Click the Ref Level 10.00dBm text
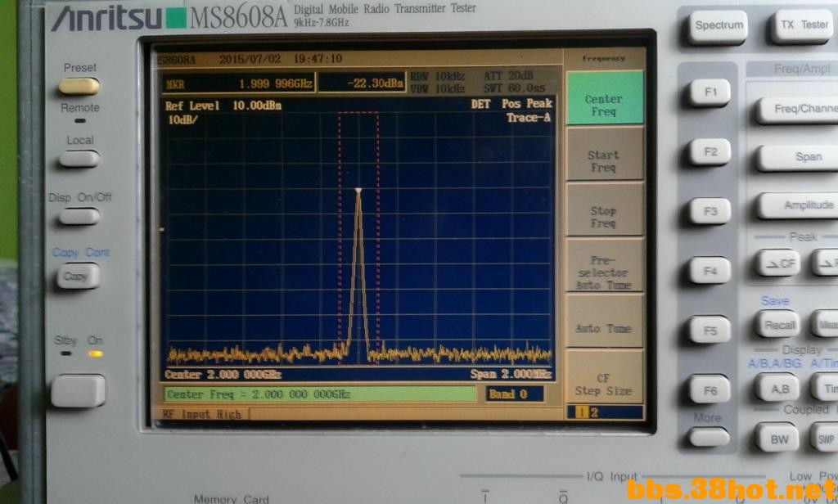The image size is (838, 504). [223, 106]
